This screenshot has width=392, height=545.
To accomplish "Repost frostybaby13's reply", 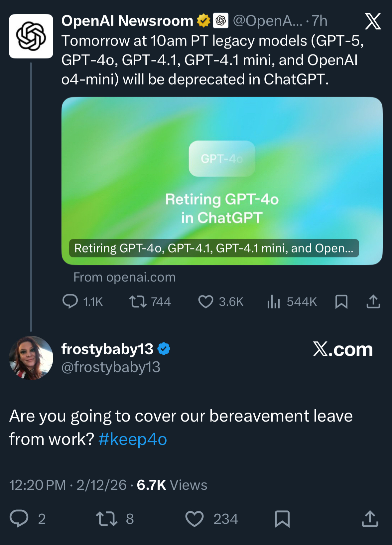I will (x=106, y=519).
